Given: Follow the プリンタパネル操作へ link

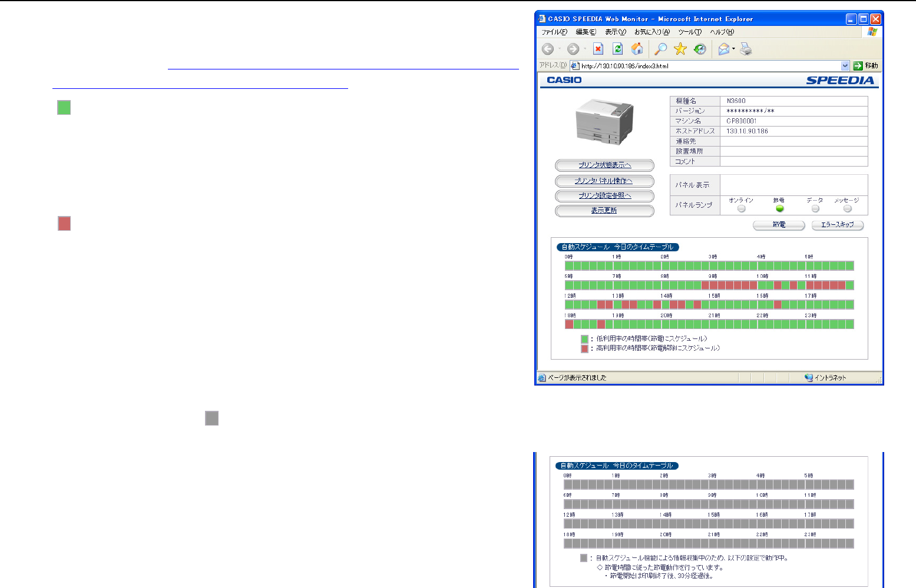Looking at the screenshot, I should (x=604, y=181).
